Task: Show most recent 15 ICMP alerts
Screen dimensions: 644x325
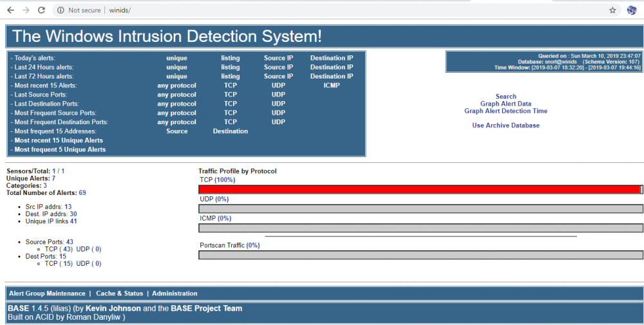Action: click(x=332, y=86)
